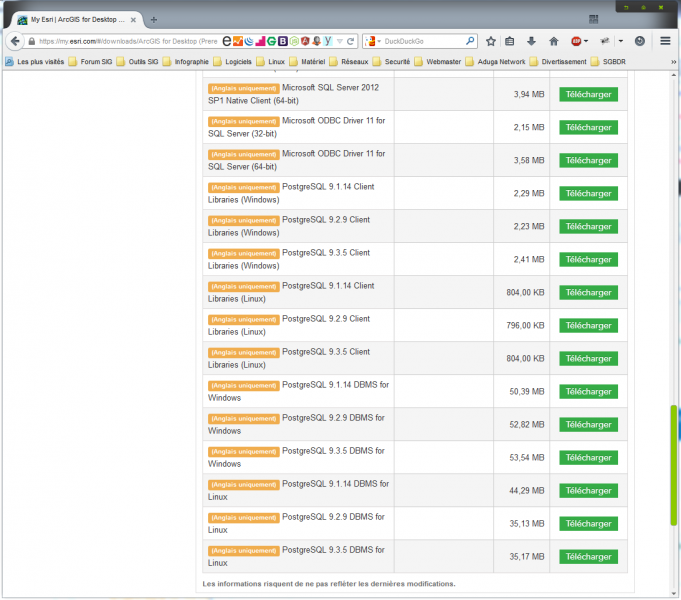The height and width of the screenshot is (600, 681).
Task: Click the browser back arrow button
Action: [15, 41]
